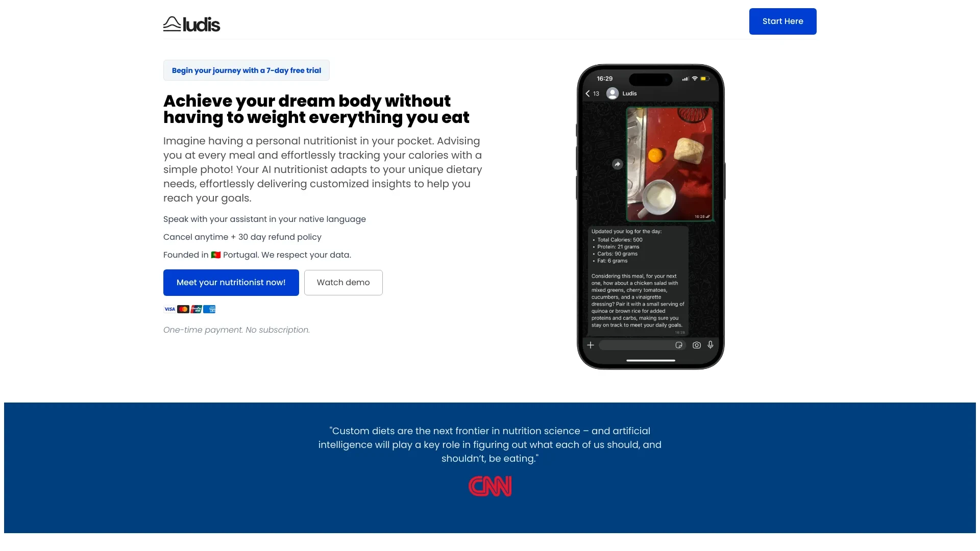Click the CNN logo image
The image size is (980, 551).
click(489, 485)
